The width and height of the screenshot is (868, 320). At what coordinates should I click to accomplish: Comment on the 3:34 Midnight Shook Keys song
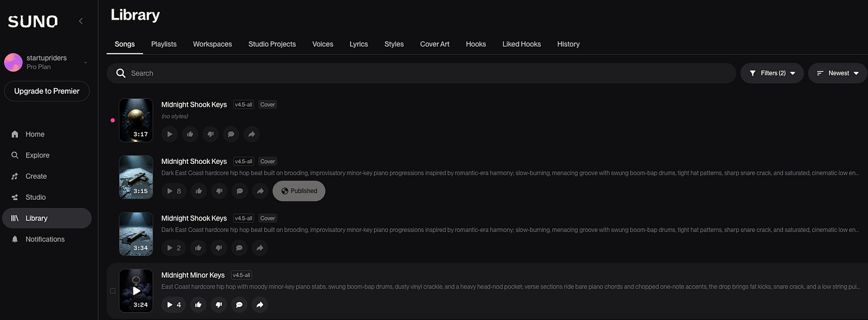pos(239,248)
